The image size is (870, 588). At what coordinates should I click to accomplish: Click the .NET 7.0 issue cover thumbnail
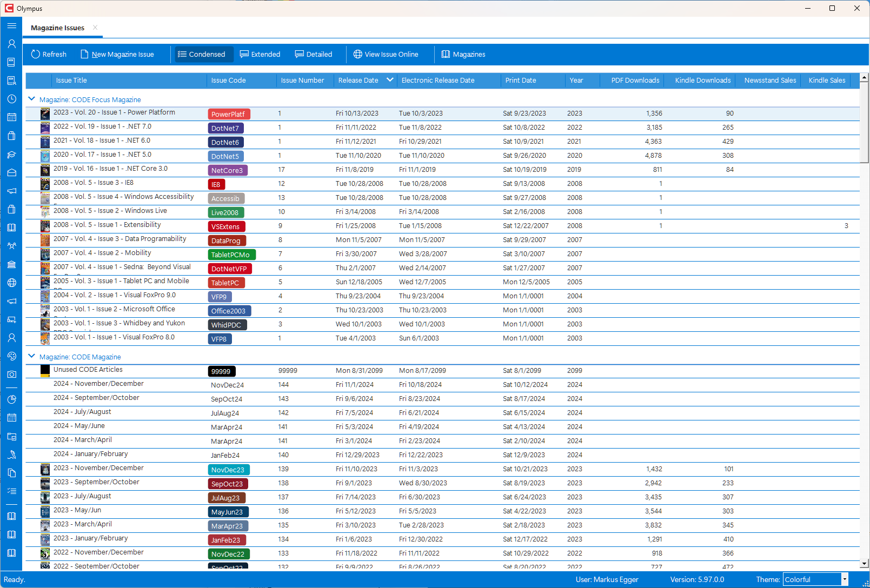coord(45,128)
